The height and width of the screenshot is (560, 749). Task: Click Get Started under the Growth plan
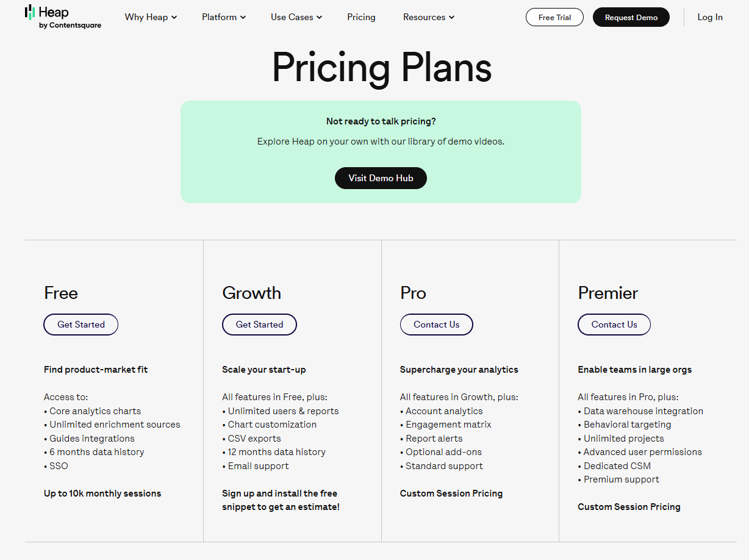[x=259, y=324]
